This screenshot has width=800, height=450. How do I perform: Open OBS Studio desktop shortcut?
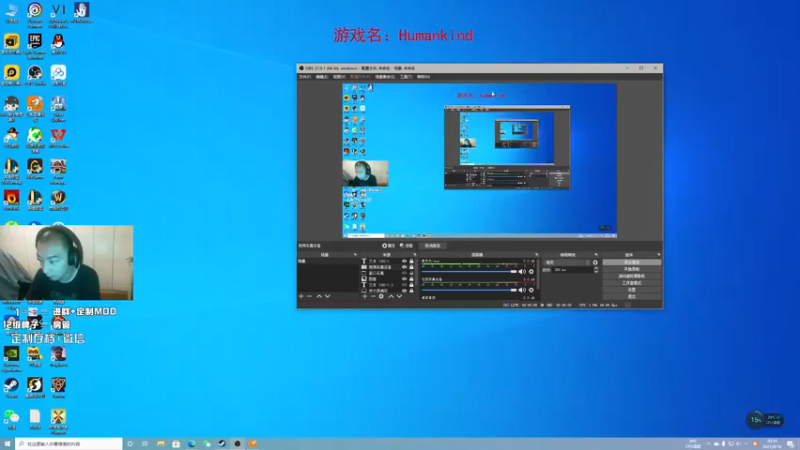[x=35, y=76]
